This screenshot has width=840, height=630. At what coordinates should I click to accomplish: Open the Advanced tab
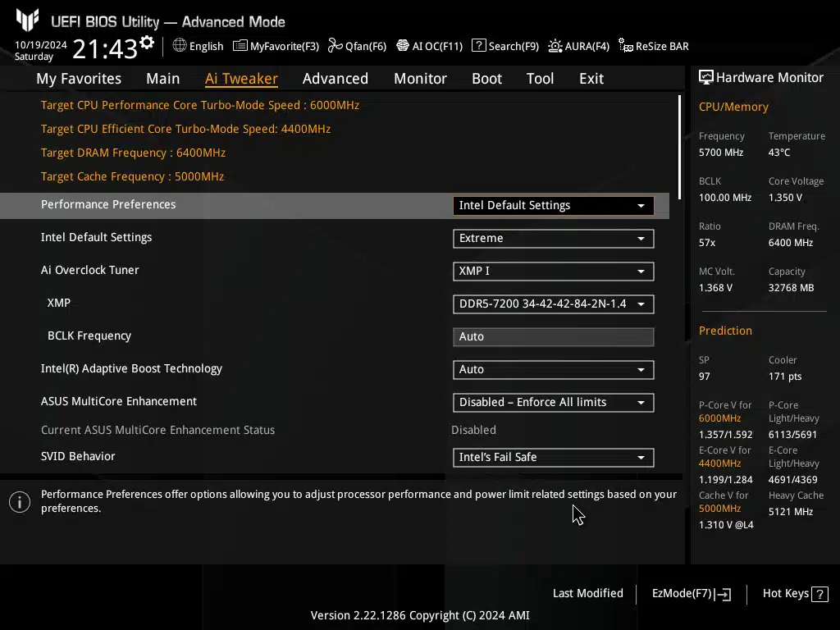(x=336, y=79)
